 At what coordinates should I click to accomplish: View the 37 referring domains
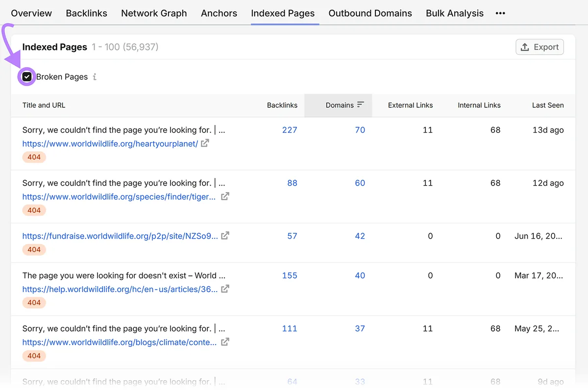pyautogui.click(x=360, y=328)
